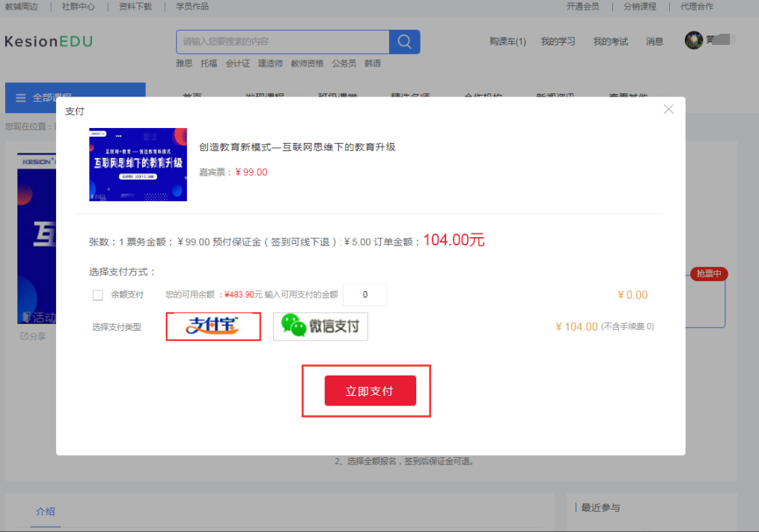
Task: Click the red 立即支付 pay now button
Action: (x=371, y=391)
